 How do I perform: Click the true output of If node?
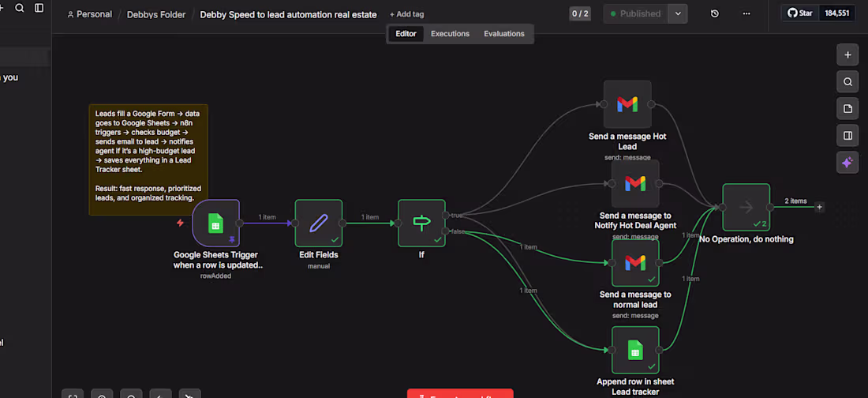[x=446, y=215]
